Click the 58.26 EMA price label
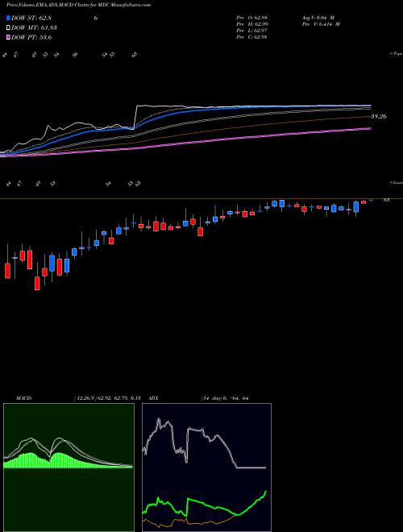Image resolution: width=403 pixels, height=532 pixels. 380,116
